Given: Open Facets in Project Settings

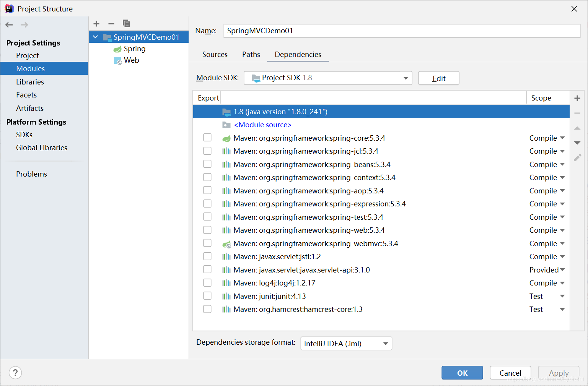Looking at the screenshot, I should click(x=26, y=95).
